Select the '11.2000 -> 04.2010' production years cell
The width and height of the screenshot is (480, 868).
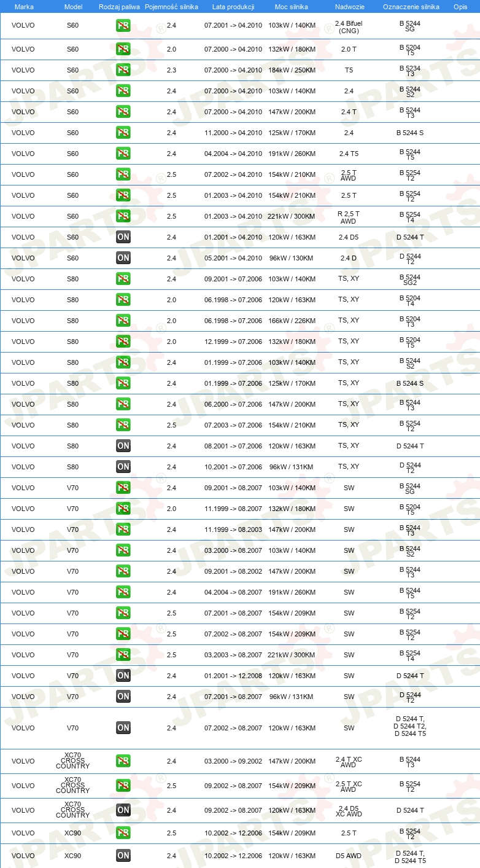click(233, 133)
